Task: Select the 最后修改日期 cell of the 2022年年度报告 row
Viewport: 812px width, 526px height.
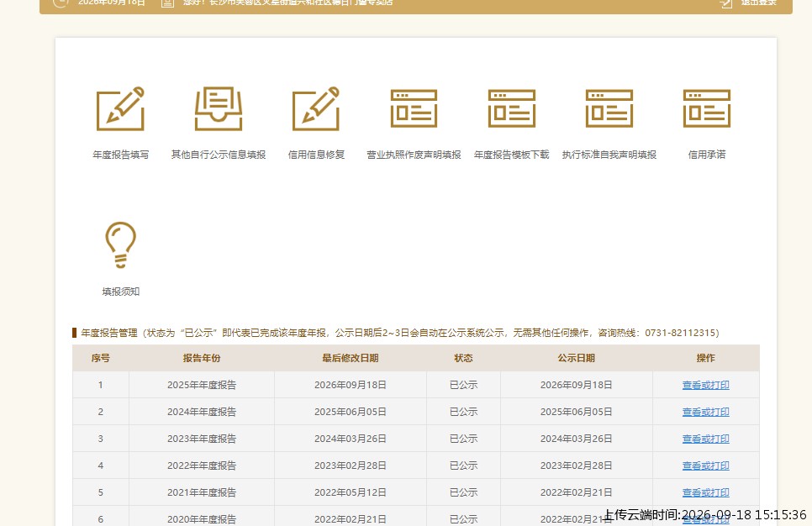Action: point(350,466)
